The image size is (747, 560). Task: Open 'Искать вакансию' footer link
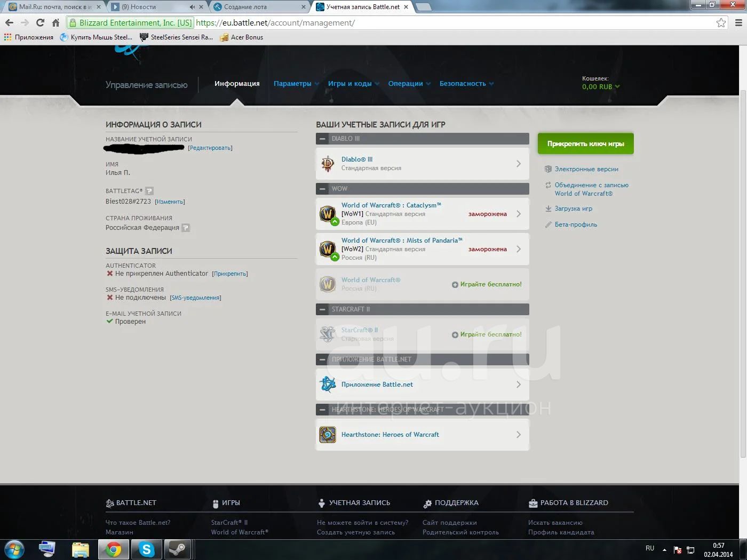(x=555, y=523)
